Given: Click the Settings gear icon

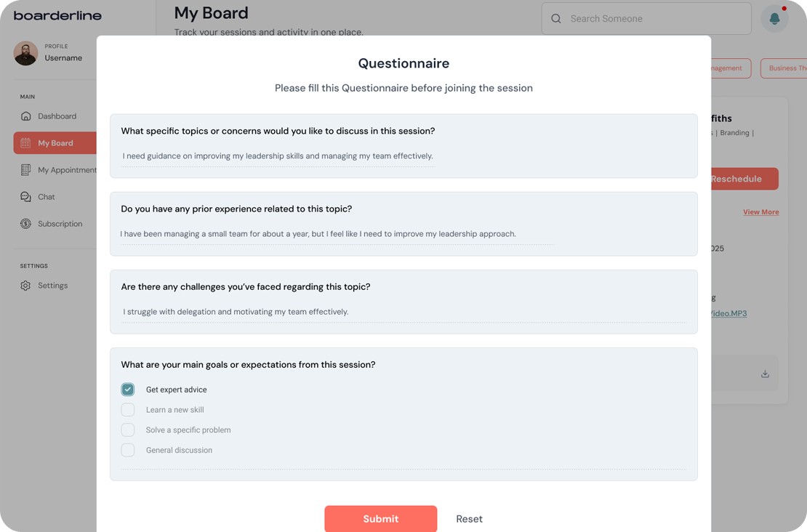Looking at the screenshot, I should [x=26, y=286].
